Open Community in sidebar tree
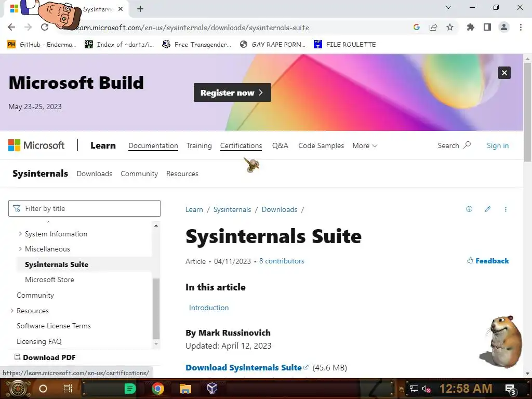The height and width of the screenshot is (399, 532). click(x=35, y=295)
